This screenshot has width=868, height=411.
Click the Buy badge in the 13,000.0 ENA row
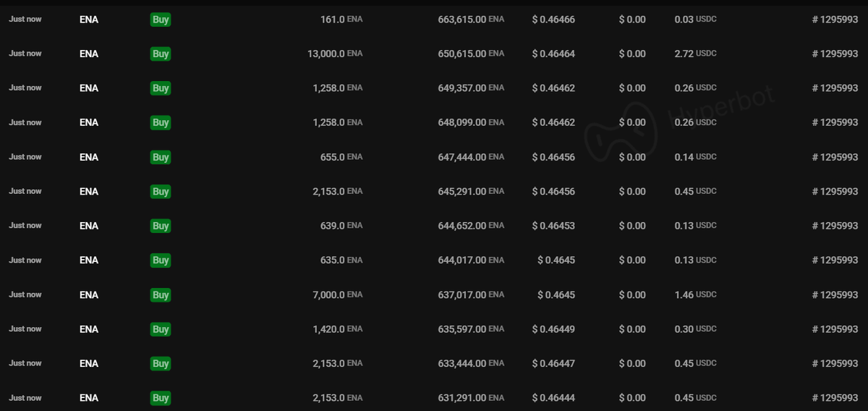click(x=161, y=54)
